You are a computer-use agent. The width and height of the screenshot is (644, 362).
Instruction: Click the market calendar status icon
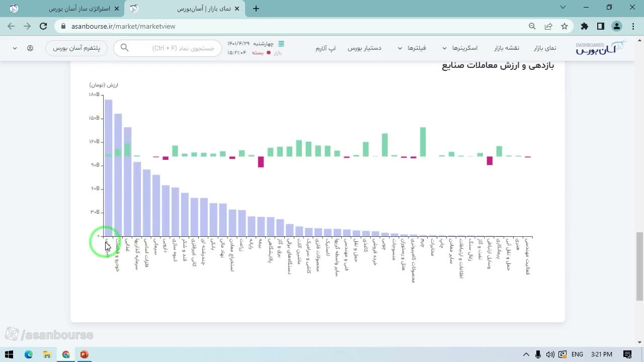click(281, 44)
